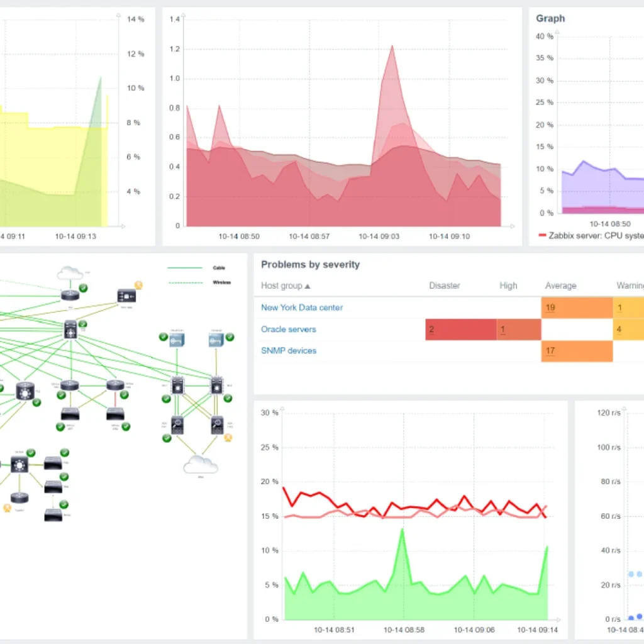Click the round router icon with the yellow badge below it
Screen dimensions: 644x644
pyautogui.click(x=19, y=497)
